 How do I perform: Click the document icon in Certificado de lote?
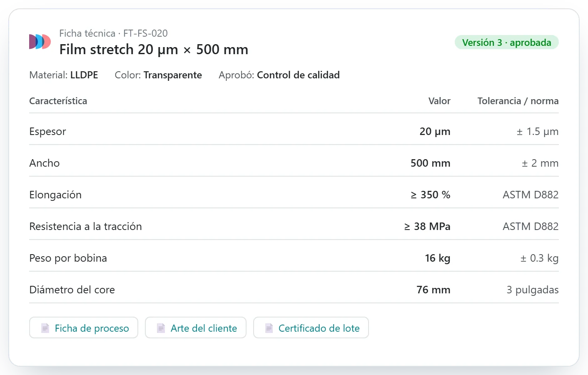(269, 328)
